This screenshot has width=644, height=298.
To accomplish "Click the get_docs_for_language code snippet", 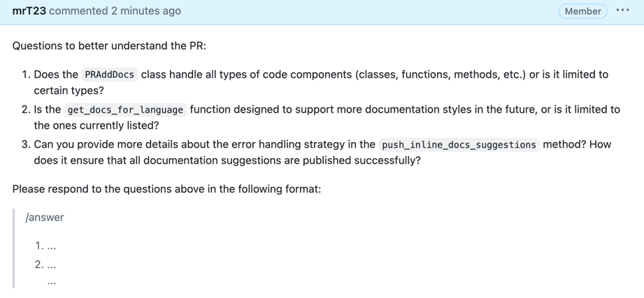I will (x=125, y=110).
